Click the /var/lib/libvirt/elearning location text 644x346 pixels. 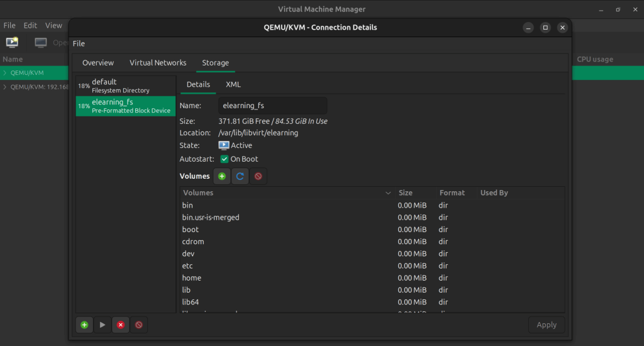(x=258, y=133)
